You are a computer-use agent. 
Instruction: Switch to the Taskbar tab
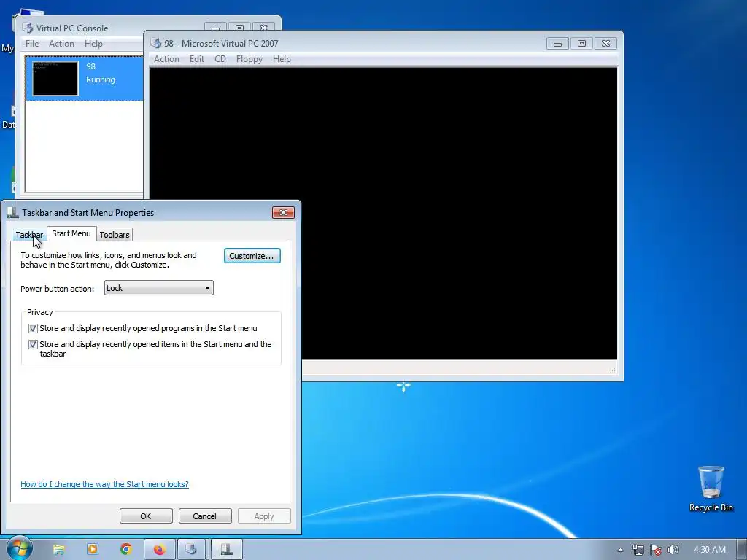point(29,235)
